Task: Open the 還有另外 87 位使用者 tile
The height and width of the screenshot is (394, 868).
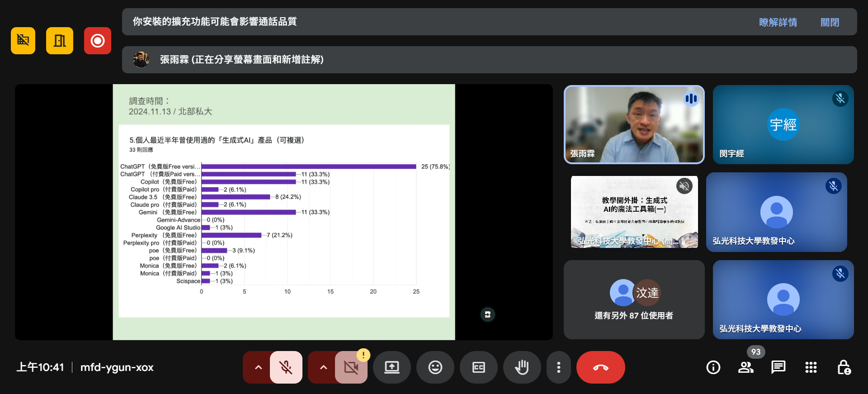Action: [x=634, y=299]
